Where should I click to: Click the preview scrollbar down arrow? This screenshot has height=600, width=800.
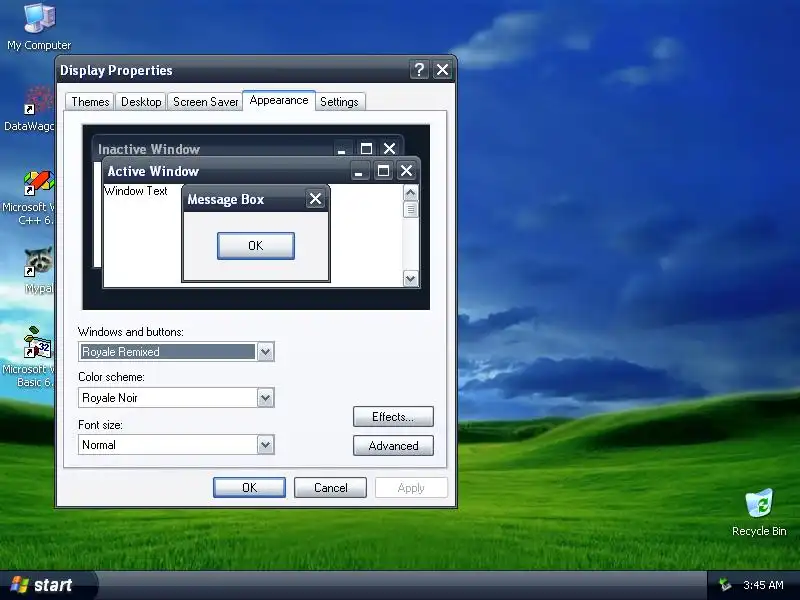pos(410,279)
